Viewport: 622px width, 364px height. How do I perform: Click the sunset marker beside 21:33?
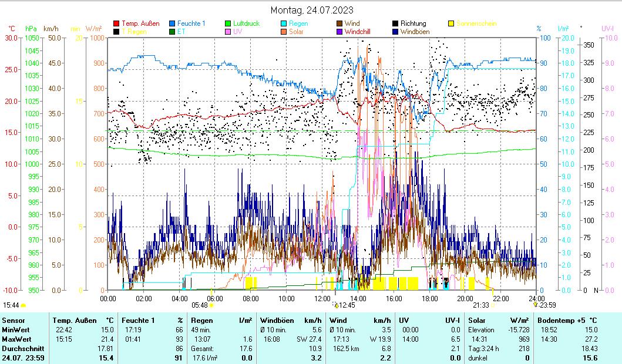493,305
